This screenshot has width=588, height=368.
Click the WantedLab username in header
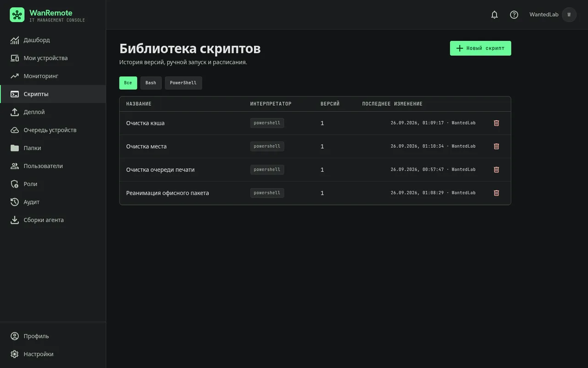click(x=544, y=15)
